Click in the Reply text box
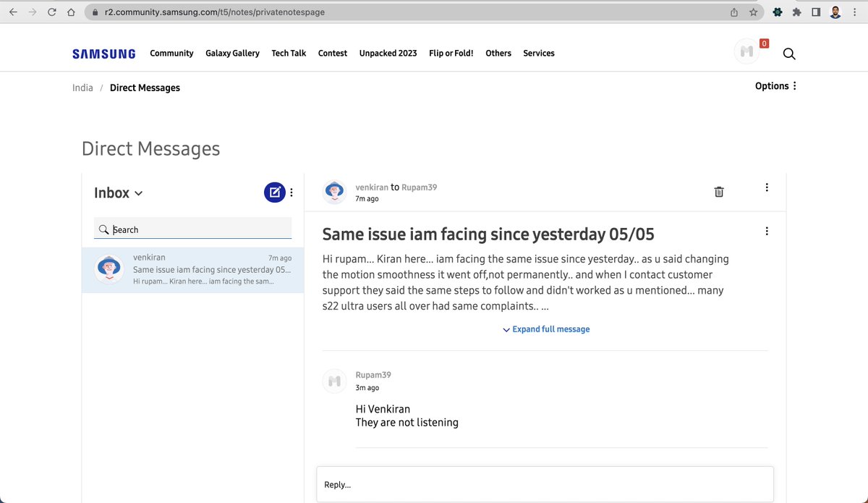868x503 pixels. [545, 484]
